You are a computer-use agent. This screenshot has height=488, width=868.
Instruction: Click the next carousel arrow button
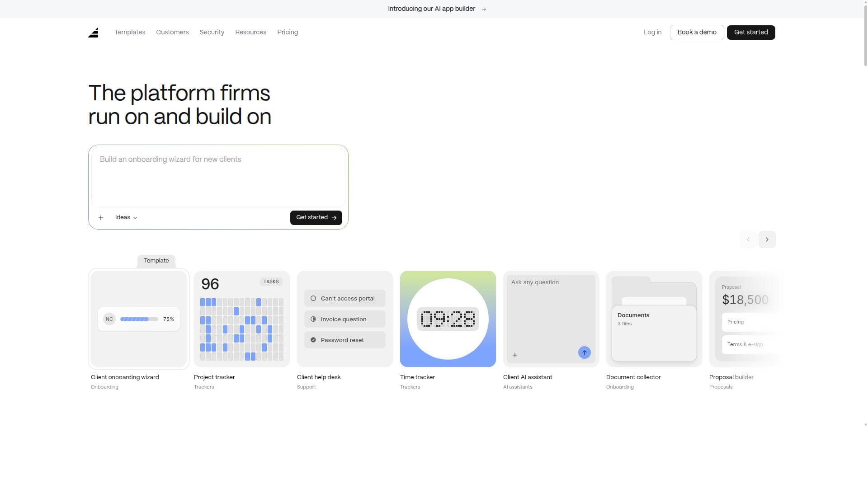tap(767, 239)
